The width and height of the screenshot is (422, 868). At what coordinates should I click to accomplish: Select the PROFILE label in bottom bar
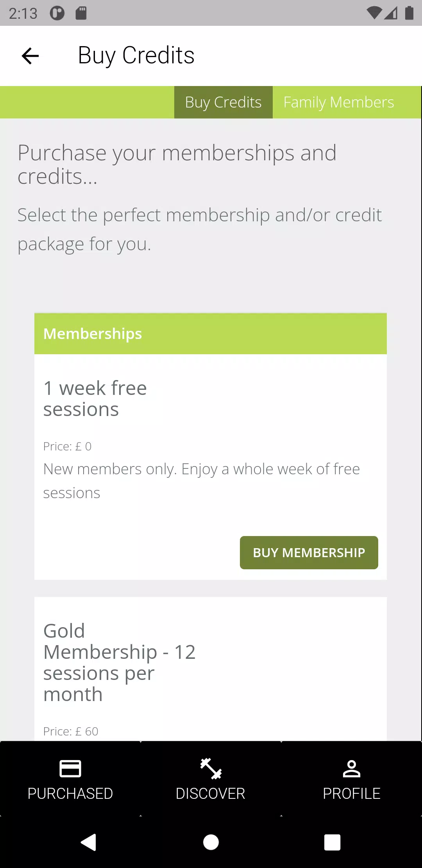click(352, 793)
